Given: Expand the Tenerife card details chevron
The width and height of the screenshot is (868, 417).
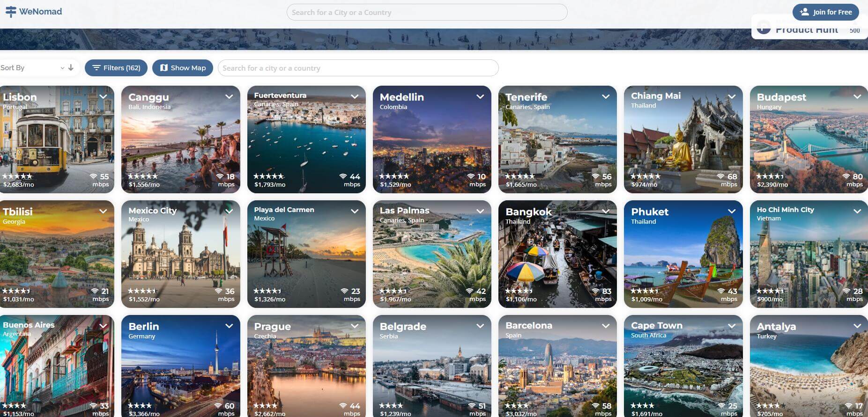Looking at the screenshot, I should tap(606, 97).
